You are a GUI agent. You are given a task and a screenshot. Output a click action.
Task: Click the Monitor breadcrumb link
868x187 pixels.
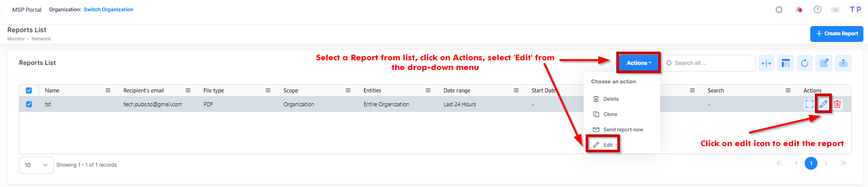click(x=16, y=39)
